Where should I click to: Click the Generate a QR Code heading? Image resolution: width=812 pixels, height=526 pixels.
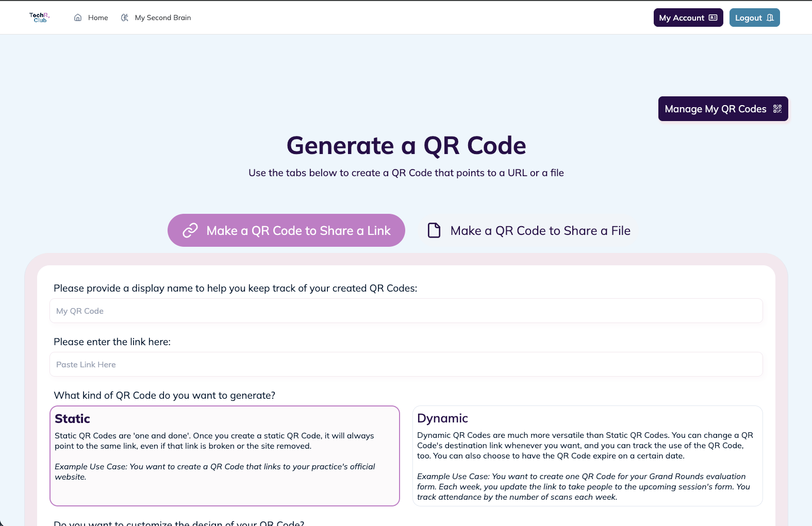click(406, 146)
